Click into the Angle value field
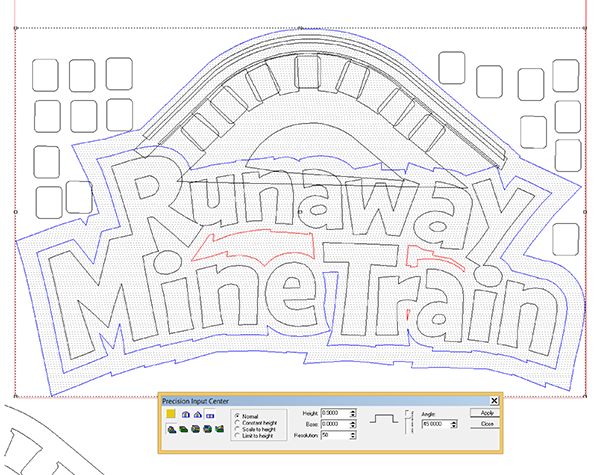 [x=436, y=424]
